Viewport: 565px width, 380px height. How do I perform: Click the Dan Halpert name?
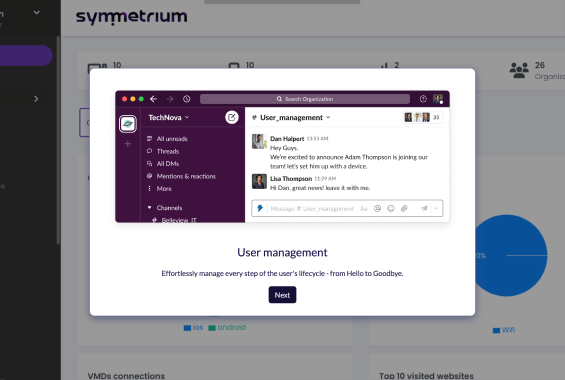pyautogui.click(x=287, y=139)
